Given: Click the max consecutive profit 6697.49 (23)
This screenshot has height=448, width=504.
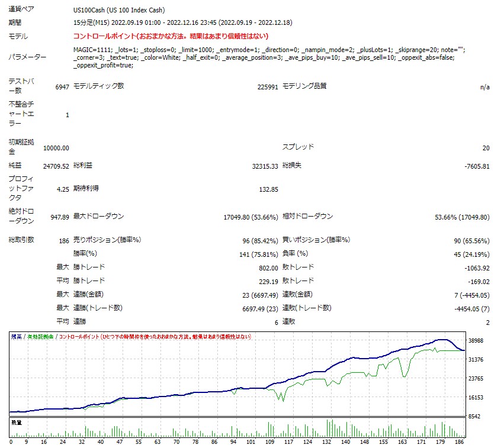Looking at the screenshot, I should (260, 309).
